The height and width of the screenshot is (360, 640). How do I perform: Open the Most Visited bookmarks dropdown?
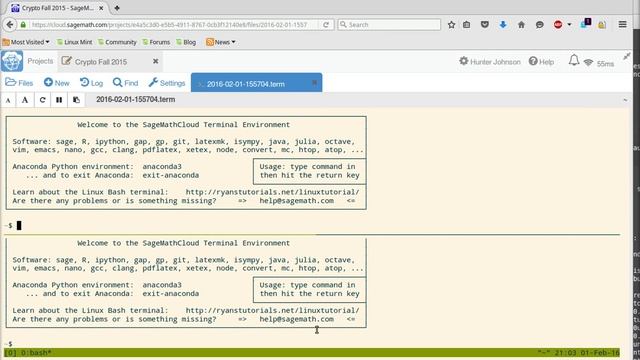pos(26,42)
